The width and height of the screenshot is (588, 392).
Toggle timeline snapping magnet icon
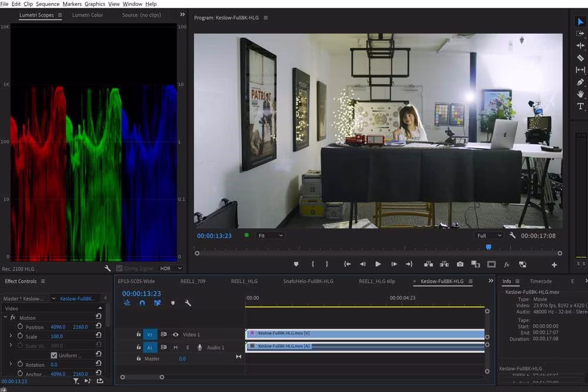tap(142, 303)
